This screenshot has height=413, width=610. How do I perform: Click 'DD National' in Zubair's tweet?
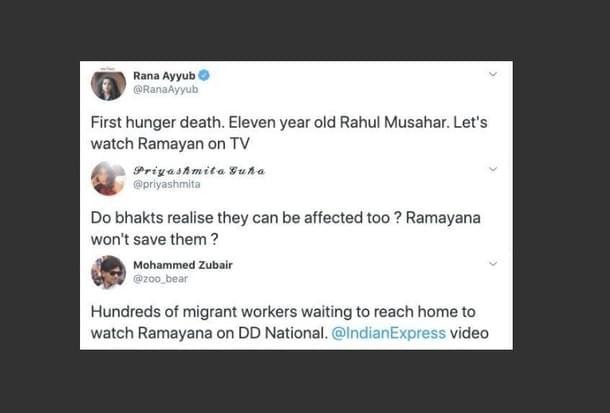283,333
